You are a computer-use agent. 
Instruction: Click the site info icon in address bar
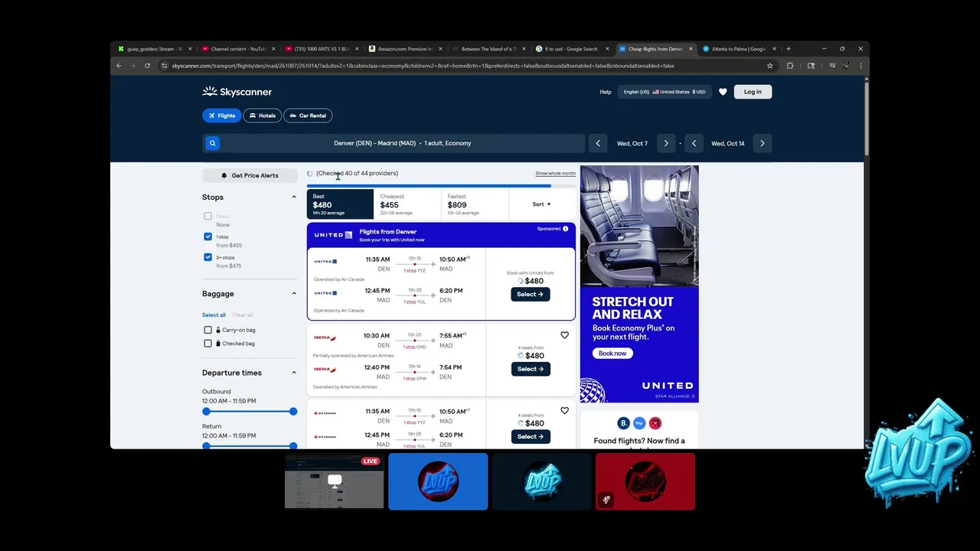(x=164, y=66)
